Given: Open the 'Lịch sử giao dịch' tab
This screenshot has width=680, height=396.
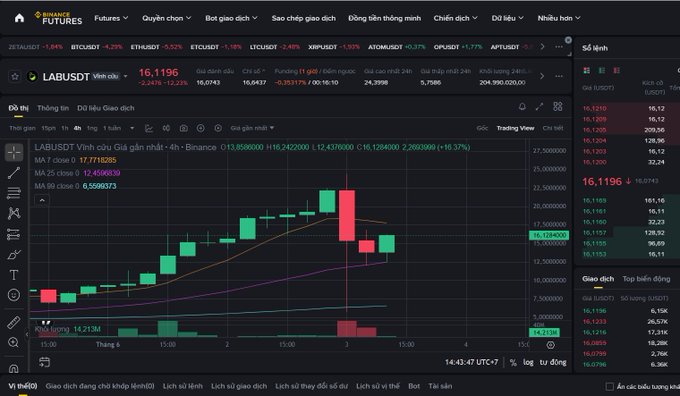Looking at the screenshot, I should (x=239, y=386).
